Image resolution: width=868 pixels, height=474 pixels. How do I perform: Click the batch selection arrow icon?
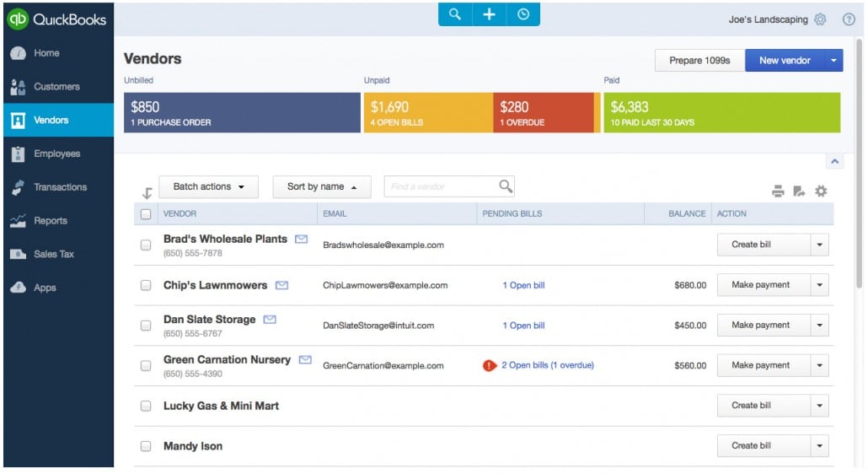[147, 192]
